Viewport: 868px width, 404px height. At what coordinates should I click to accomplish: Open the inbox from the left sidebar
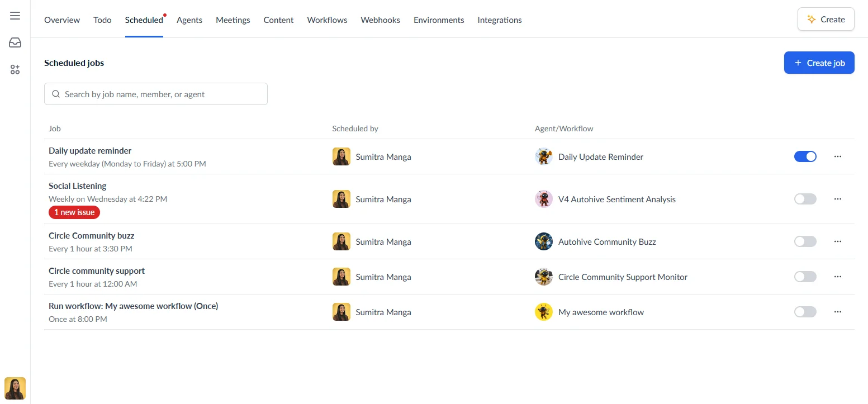tap(15, 42)
